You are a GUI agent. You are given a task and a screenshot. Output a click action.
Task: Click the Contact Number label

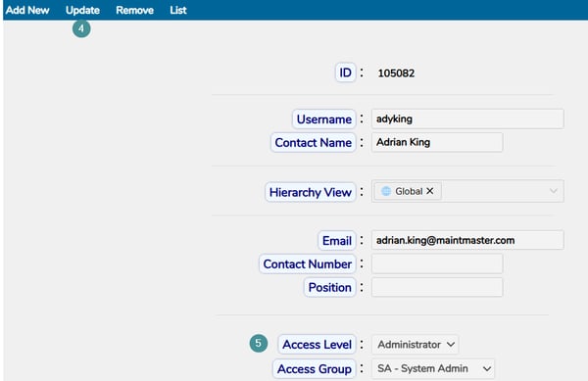click(x=307, y=264)
